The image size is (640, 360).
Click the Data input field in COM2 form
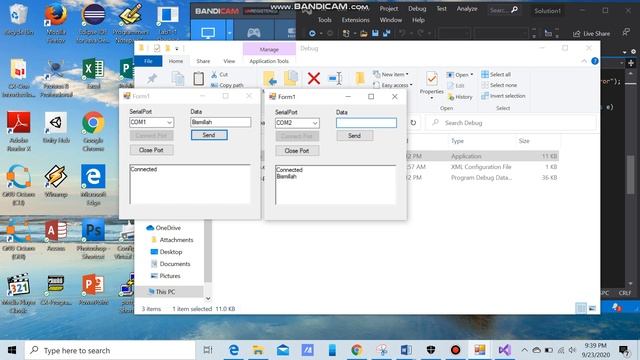tap(366, 122)
